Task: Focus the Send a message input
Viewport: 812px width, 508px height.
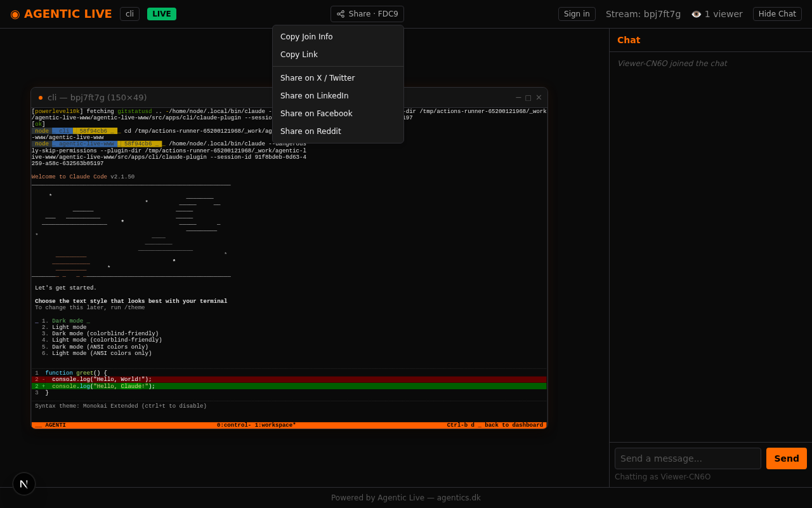Action: tap(688, 458)
